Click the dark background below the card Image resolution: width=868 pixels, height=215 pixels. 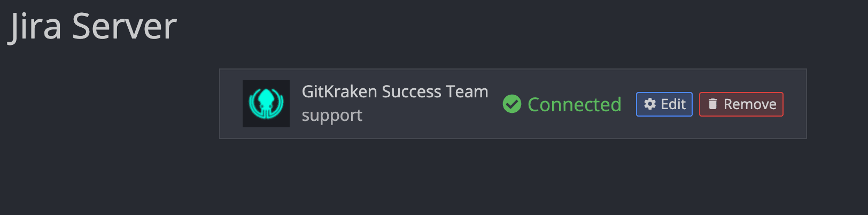point(513,176)
